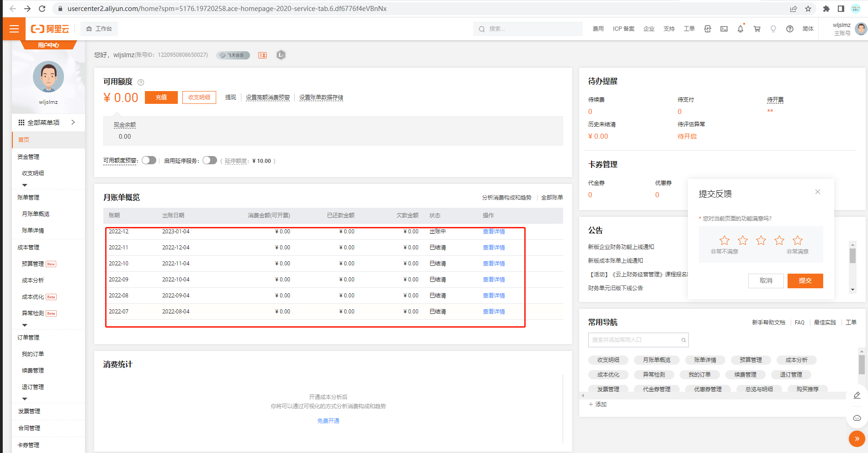This screenshot has width=868, height=453.
Task: Click the 添加 shortcut entry
Action: pos(598,404)
